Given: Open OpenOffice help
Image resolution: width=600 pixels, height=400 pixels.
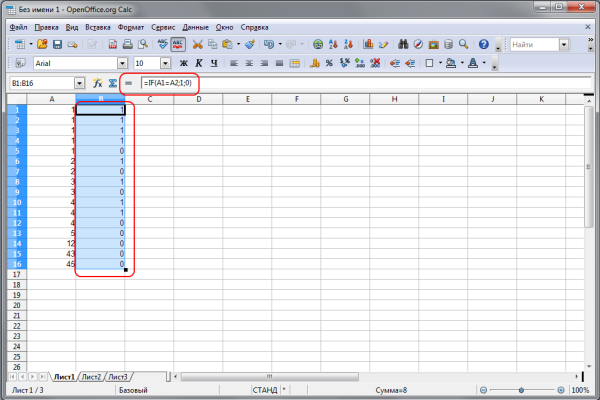Looking at the screenshot, I should coord(484,44).
